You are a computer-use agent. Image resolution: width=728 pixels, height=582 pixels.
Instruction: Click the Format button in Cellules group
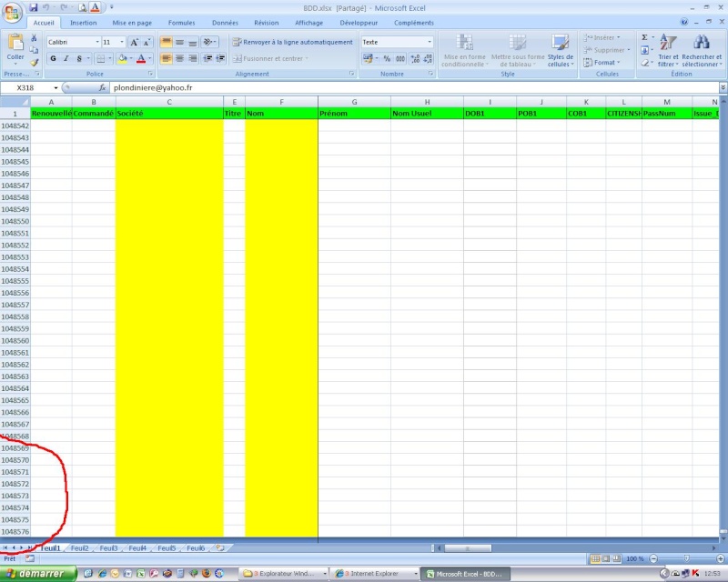(604, 63)
